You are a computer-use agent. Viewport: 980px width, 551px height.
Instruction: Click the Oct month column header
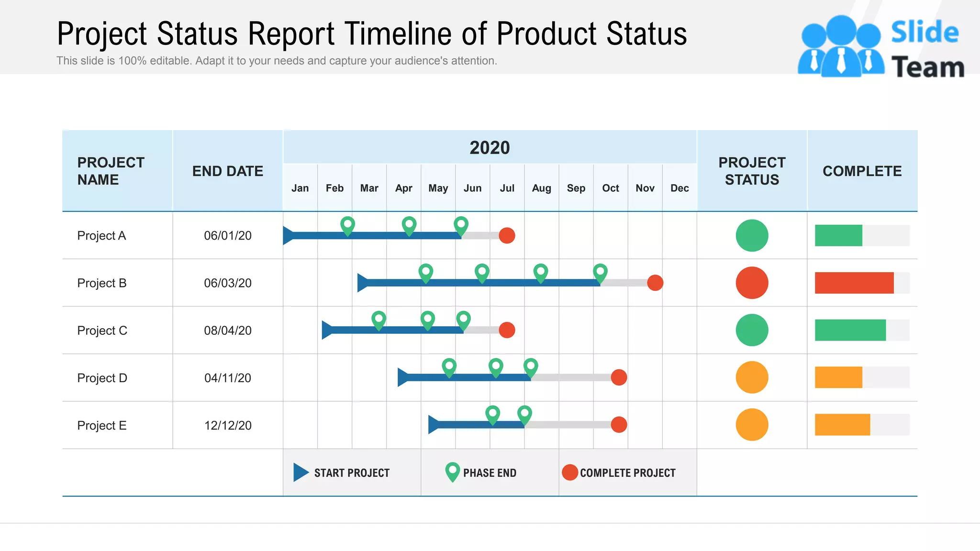point(610,188)
